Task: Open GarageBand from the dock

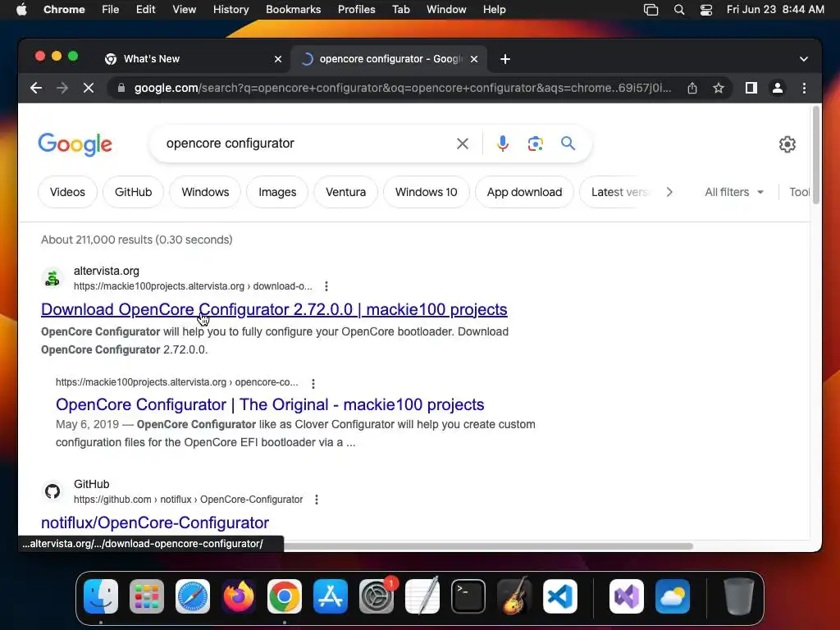Action: pyautogui.click(x=514, y=596)
